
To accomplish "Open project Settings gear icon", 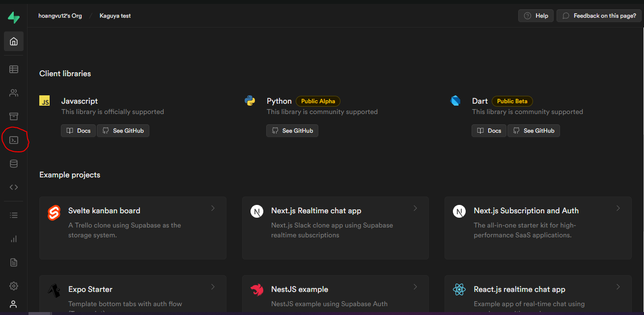I will (x=13, y=286).
